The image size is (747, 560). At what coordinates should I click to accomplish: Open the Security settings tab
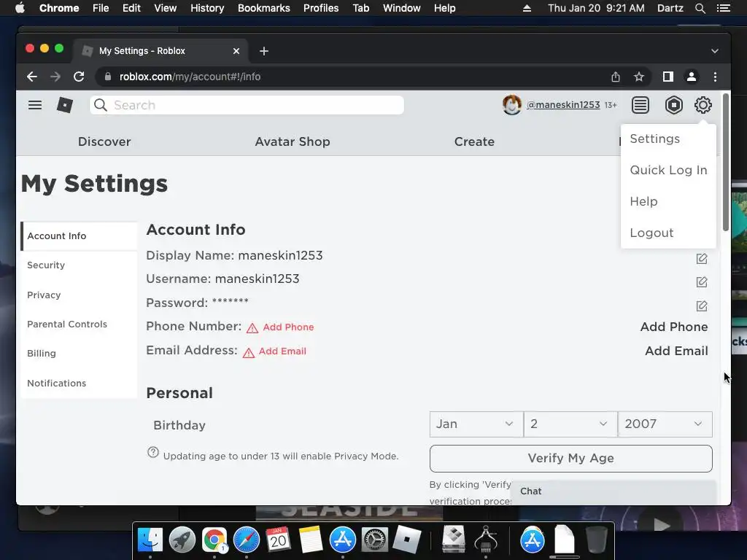(79, 265)
